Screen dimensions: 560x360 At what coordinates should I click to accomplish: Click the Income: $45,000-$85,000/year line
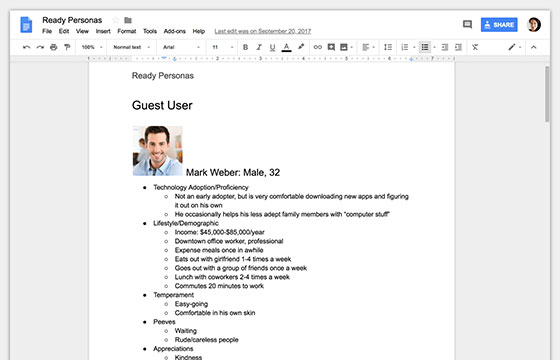[x=219, y=232]
